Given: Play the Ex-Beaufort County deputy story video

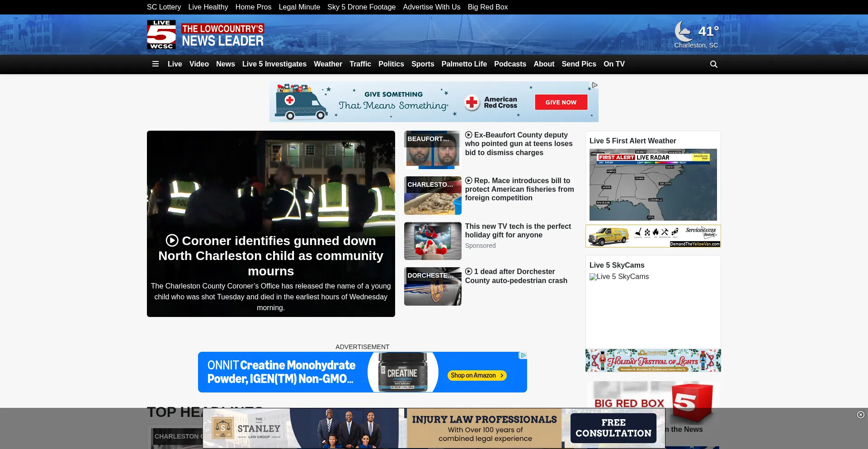Looking at the screenshot, I should 469,135.
